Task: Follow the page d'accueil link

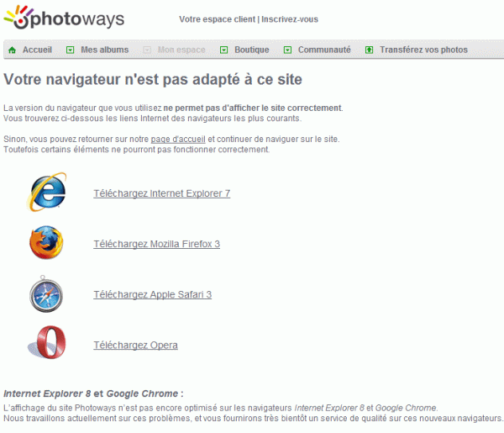Action: pos(178,140)
